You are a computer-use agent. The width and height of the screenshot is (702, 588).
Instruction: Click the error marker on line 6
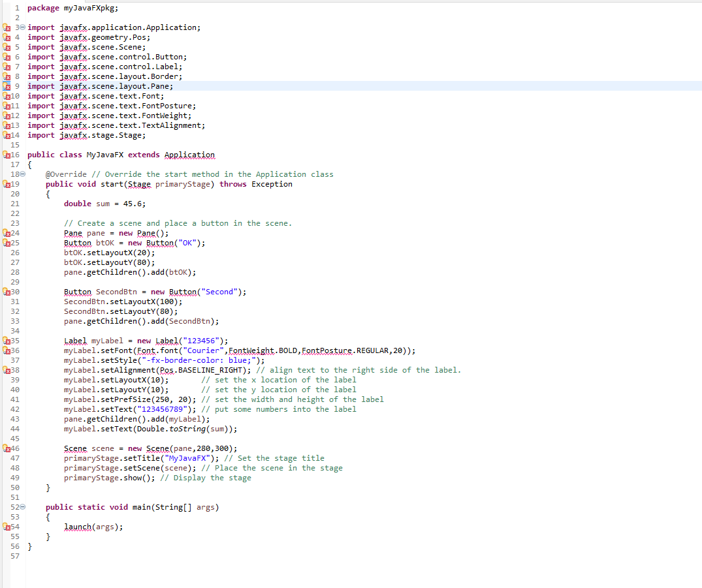[x=7, y=57]
